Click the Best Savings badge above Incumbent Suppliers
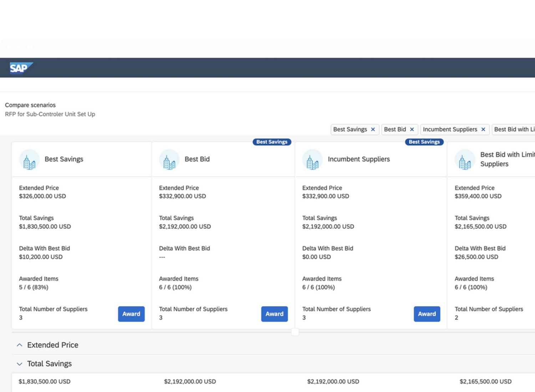This screenshot has height=392, width=535. [424, 142]
